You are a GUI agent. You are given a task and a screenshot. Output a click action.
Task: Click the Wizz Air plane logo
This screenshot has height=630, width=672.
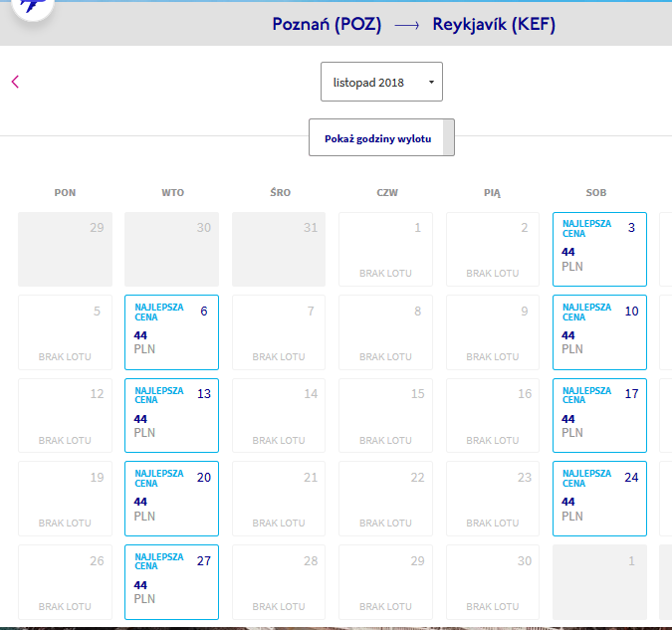click(x=33, y=6)
